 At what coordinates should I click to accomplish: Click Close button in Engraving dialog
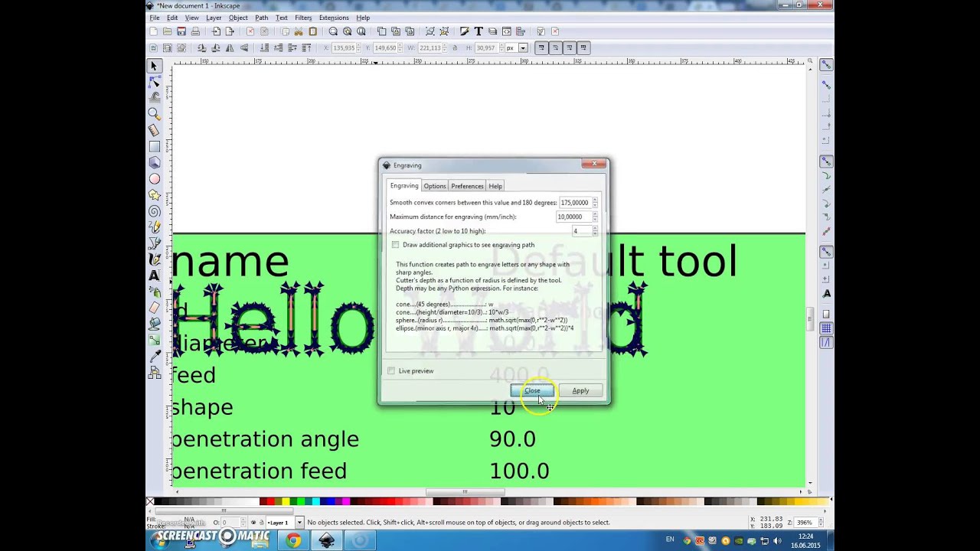tap(532, 391)
